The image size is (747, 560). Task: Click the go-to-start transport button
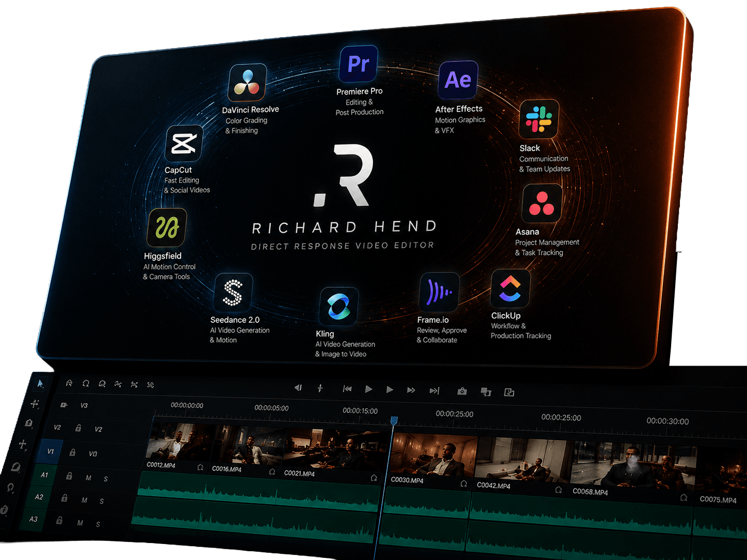pos(347,389)
